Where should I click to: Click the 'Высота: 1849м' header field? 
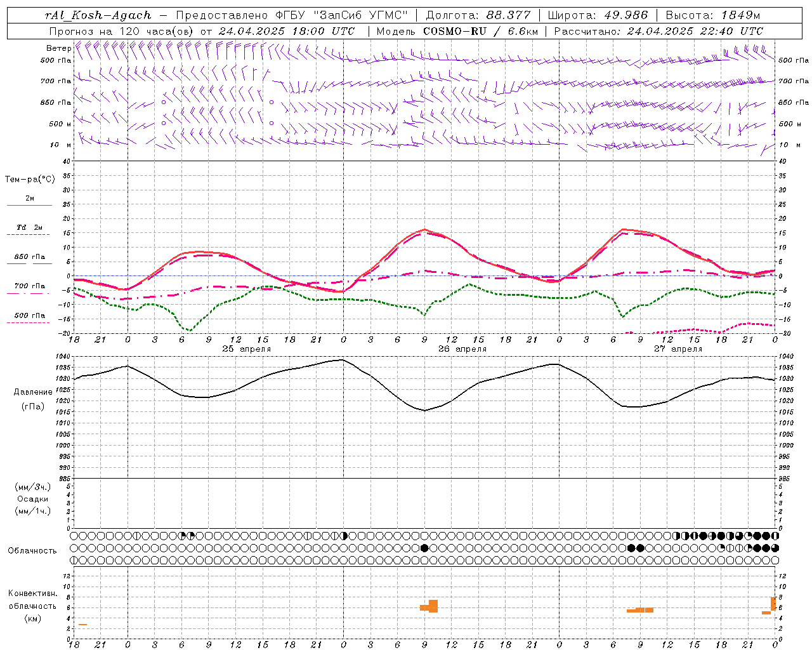click(x=712, y=15)
